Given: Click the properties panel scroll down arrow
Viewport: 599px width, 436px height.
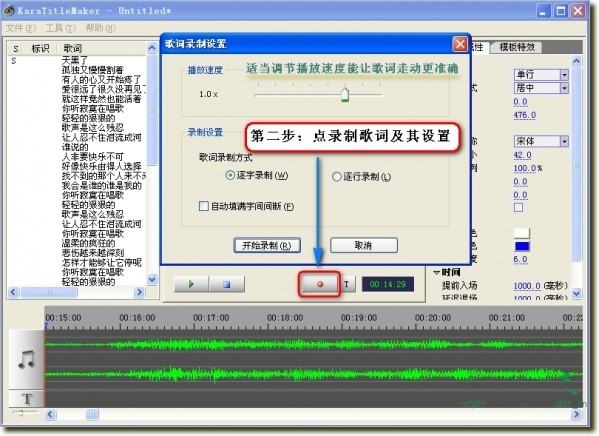Looking at the screenshot, I should coord(576,293).
